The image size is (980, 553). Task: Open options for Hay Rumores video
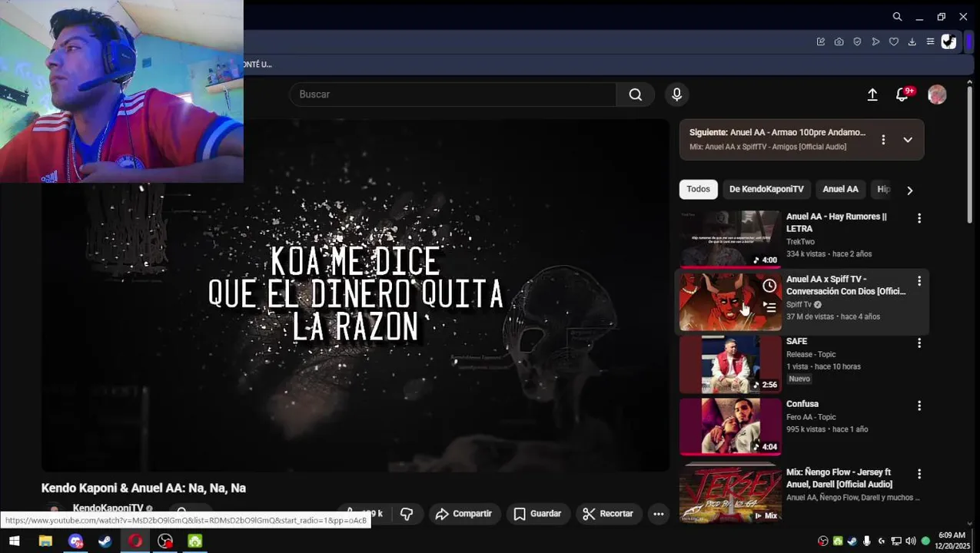(x=919, y=219)
